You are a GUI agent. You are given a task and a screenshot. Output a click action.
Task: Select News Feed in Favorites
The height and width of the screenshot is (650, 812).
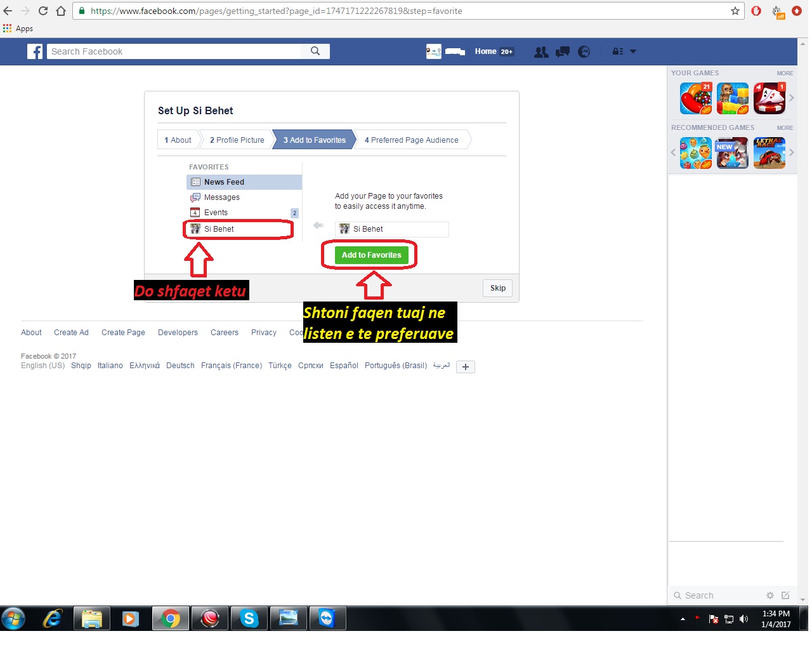pos(244,182)
